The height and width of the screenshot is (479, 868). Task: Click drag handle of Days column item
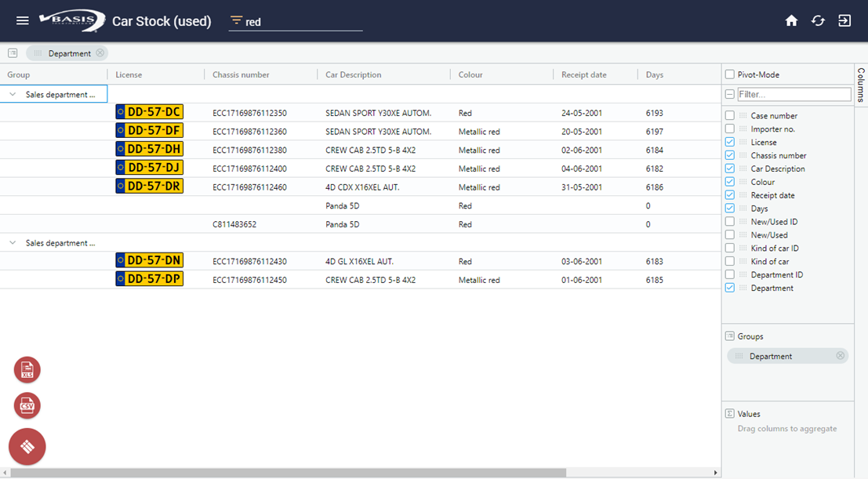point(743,209)
